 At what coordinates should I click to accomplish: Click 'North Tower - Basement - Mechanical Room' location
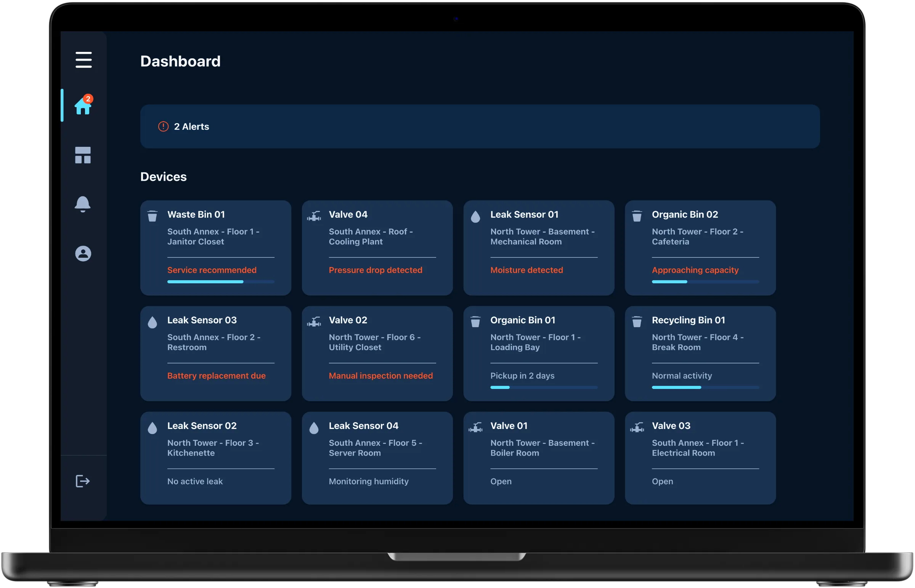(x=543, y=237)
